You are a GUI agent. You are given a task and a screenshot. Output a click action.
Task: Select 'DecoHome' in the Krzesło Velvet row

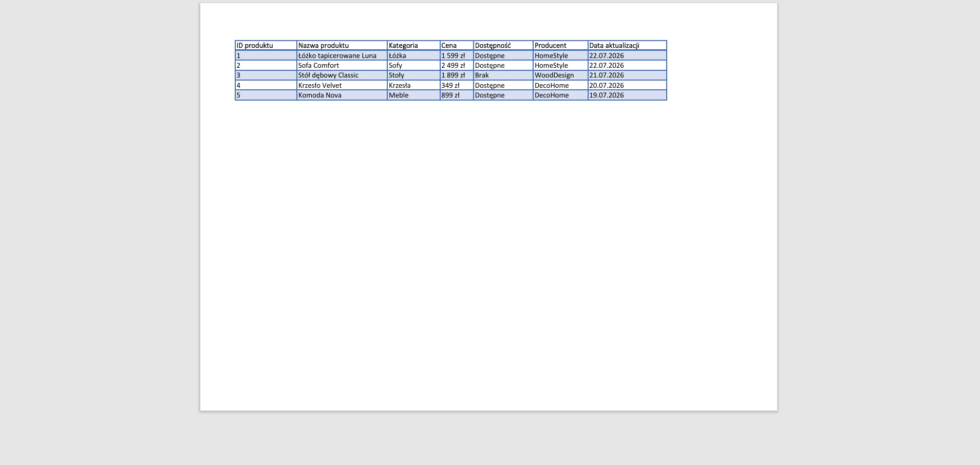[x=560, y=85]
